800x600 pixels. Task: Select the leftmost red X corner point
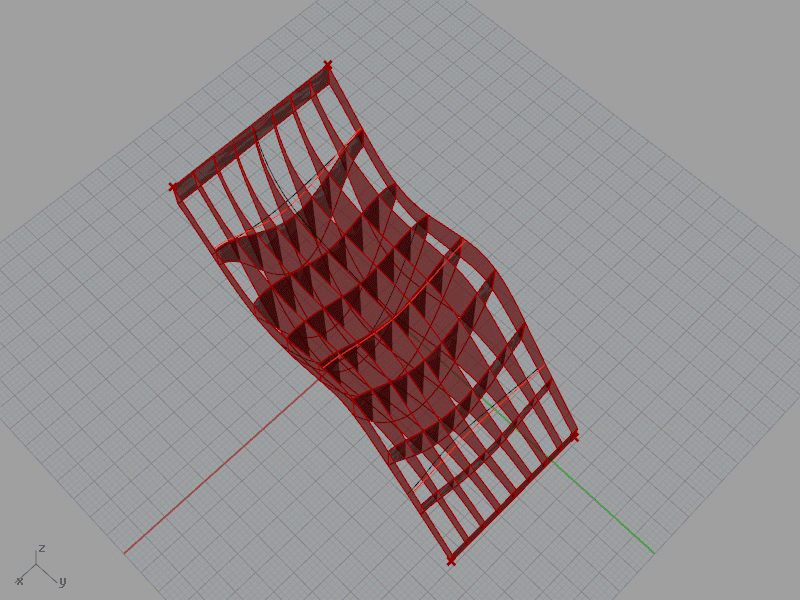(x=173, y=186)
